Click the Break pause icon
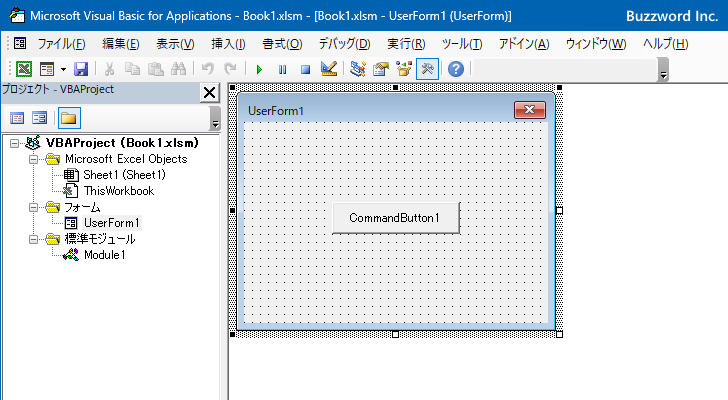Screen dimensions: 728x400 coord(282,70)
